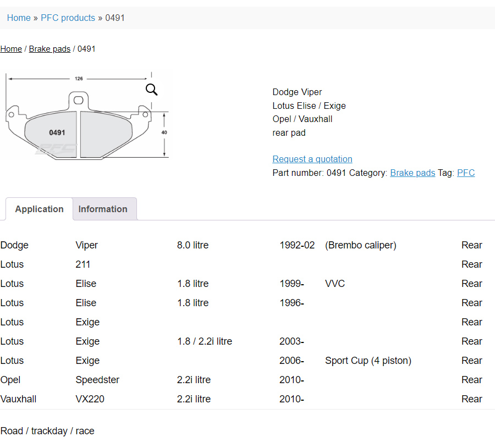Click the PFC tag link
Screen dimensions: 495x448
466,173
